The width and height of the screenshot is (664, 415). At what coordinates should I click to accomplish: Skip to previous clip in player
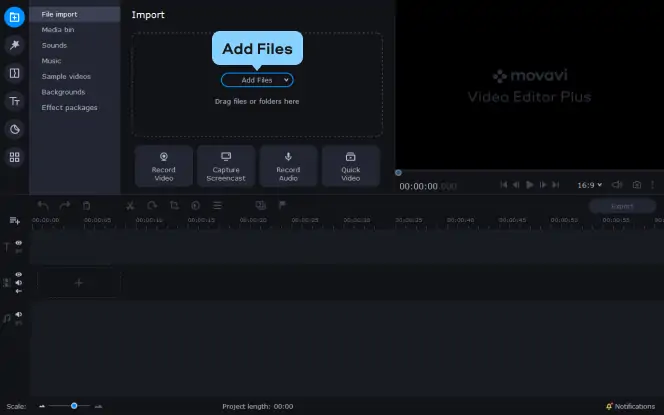tap(504, 185)
